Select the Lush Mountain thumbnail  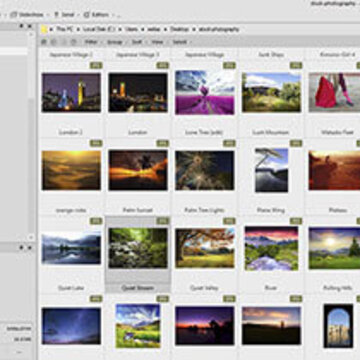point(271,92)
